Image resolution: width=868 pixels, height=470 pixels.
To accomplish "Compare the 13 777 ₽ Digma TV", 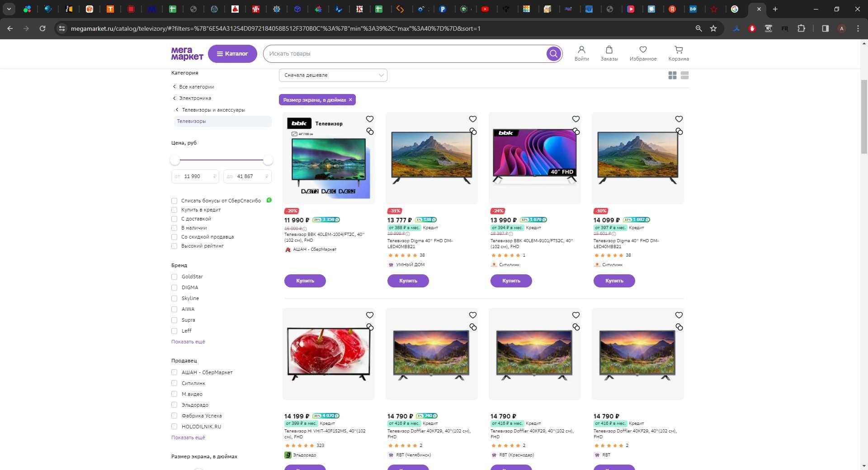I will pos(473,131).
